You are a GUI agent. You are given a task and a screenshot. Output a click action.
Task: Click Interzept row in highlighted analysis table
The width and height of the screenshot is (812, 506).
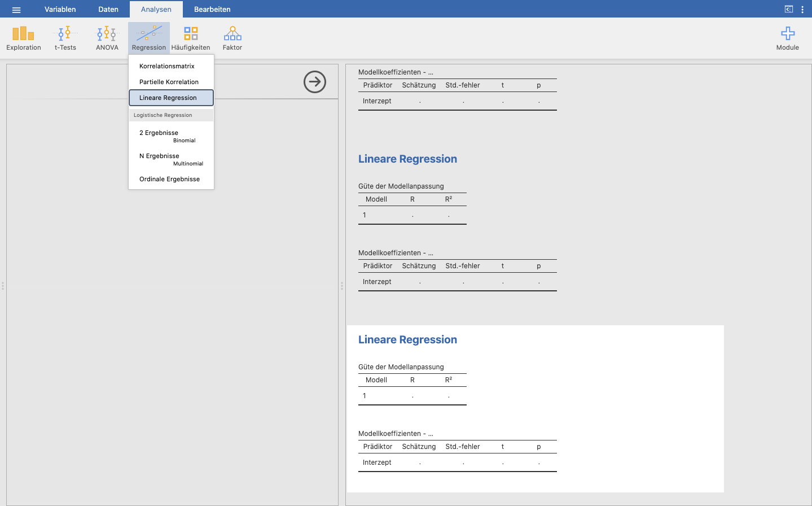coord(458,463)
